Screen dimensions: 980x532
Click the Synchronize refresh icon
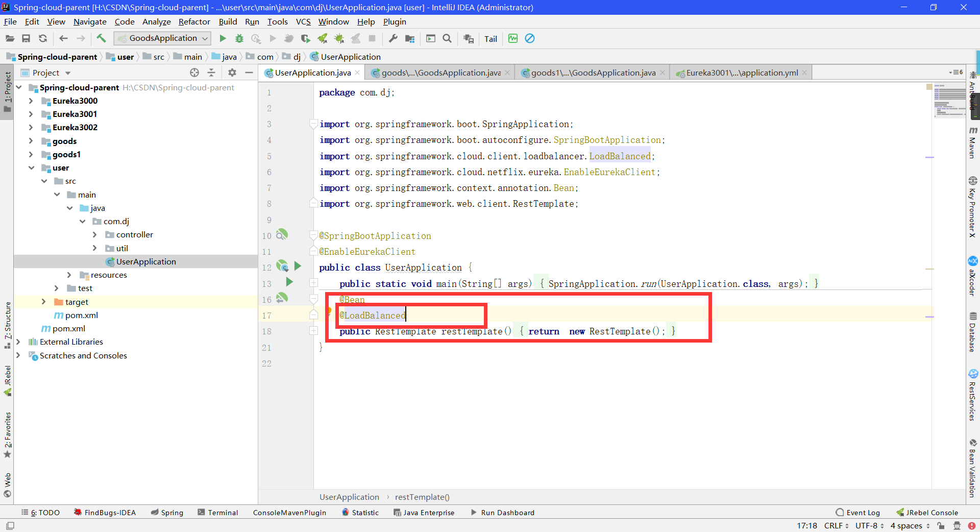(43, 38)
